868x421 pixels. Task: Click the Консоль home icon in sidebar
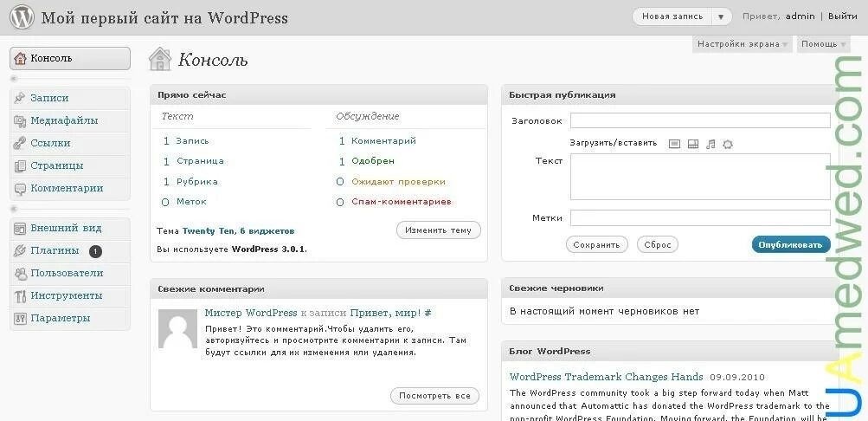click(x=21, y=58)
